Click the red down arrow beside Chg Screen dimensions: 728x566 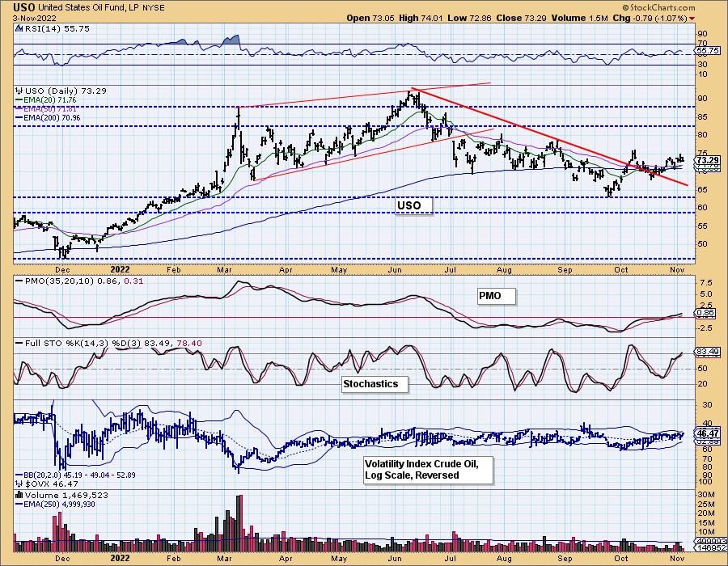click(692, 19)
